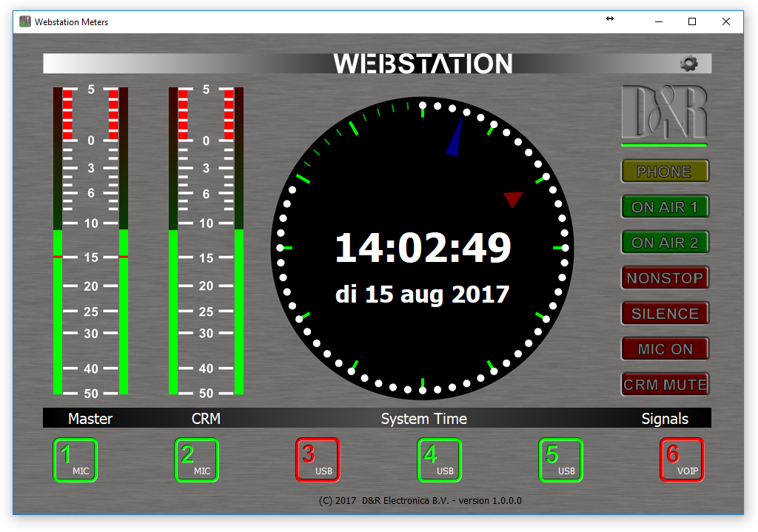Toggle the PHONE signal indicator
This screenshot has height=532, width=758.
click(665, 171)
